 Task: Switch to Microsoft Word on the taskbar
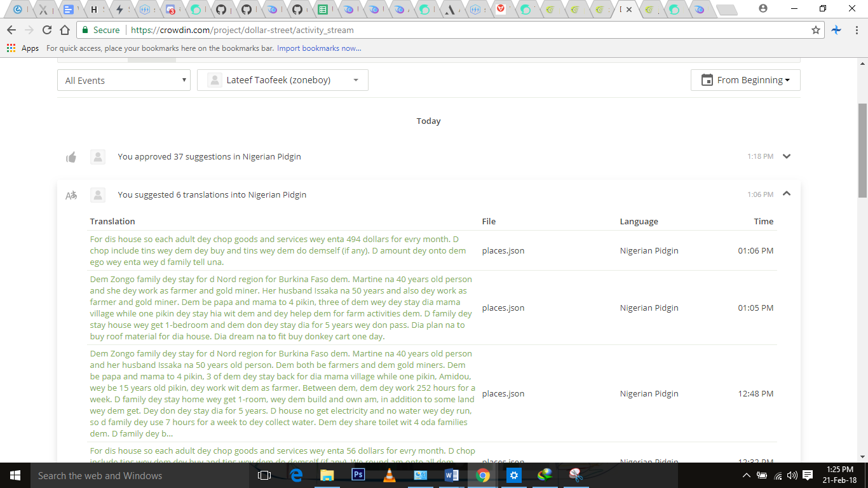tap(452, 475)
